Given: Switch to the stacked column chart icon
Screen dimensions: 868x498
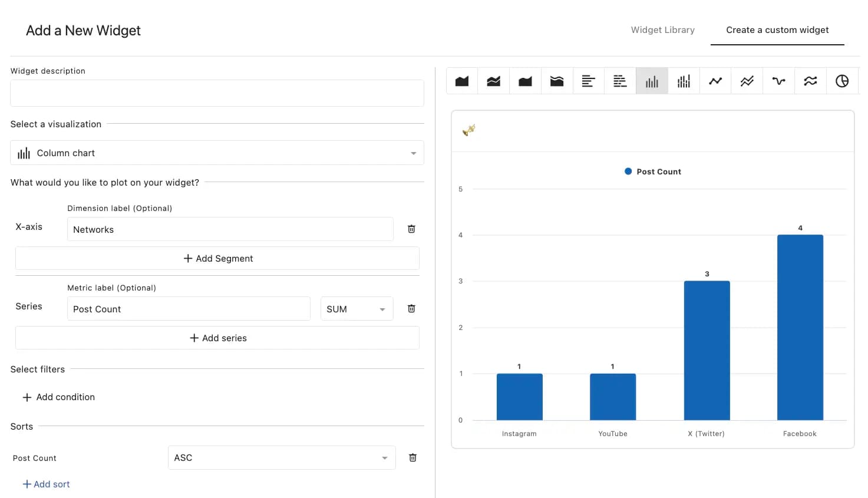Looking at the screenshot, I should pyautogui.click(x=684, y=81).
